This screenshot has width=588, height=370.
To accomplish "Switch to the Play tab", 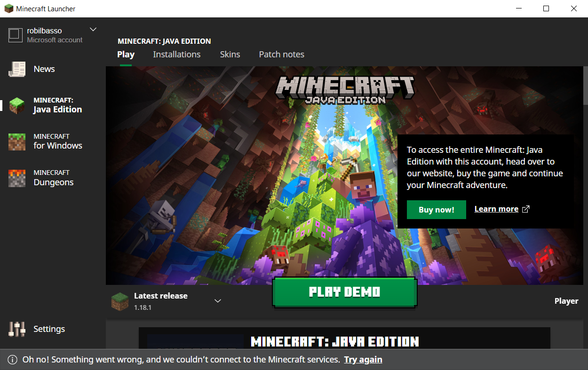I will pos(126,55).
